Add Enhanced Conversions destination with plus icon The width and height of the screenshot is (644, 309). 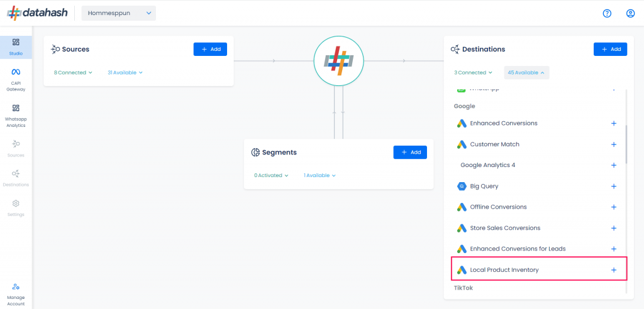click(614, 123)
